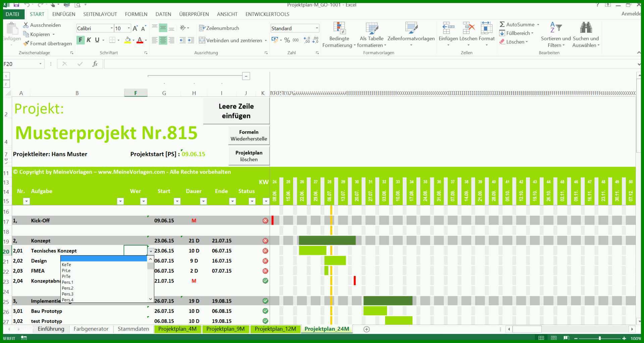644x343 pixels.
Task: Align text right in Ausrichtung group
Action: 171,41
